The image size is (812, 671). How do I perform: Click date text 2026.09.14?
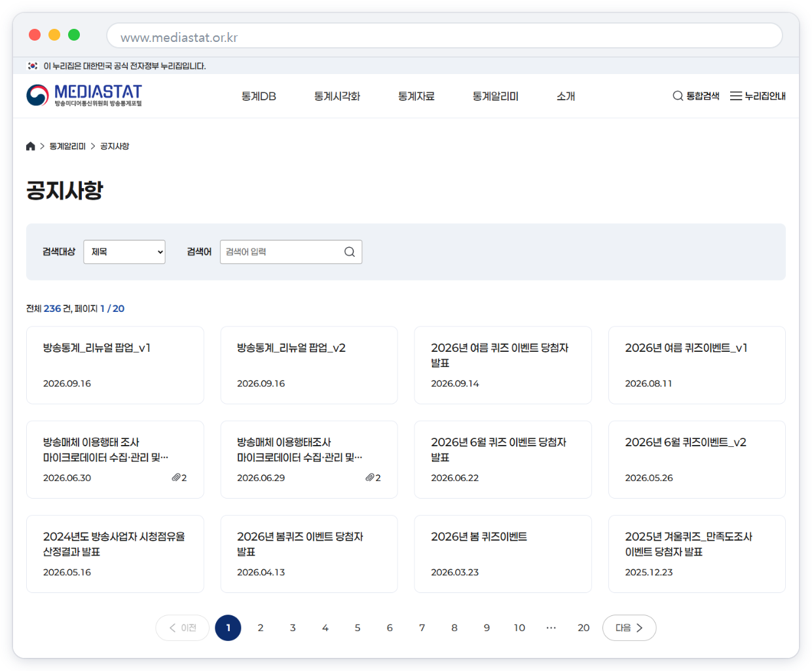tap(455, 383)
